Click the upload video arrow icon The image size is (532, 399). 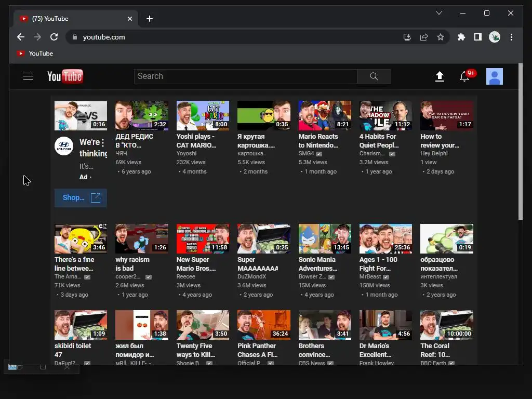click(x=440, y=76)
